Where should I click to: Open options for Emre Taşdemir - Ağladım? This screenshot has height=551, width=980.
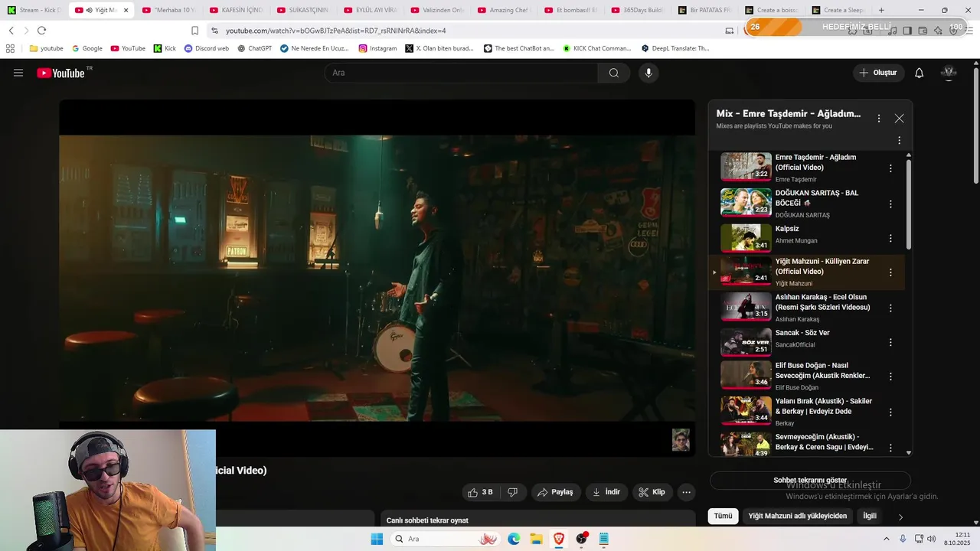point(890,168)
